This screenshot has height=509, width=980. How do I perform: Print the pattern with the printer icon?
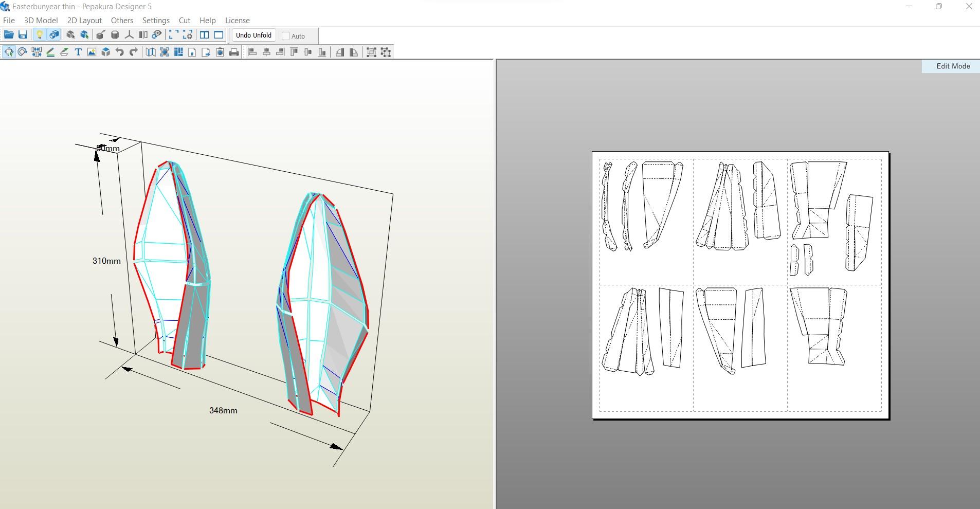234,52
